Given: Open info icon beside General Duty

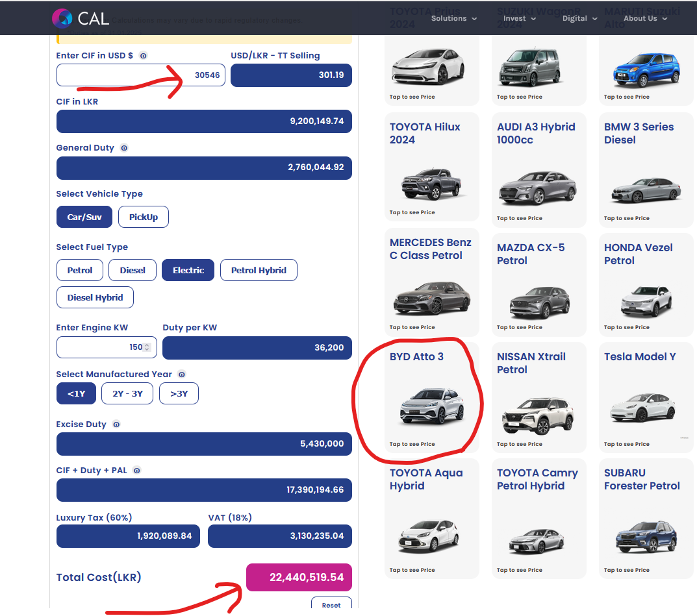Looking at the screenshot, I should pos(124,148).
